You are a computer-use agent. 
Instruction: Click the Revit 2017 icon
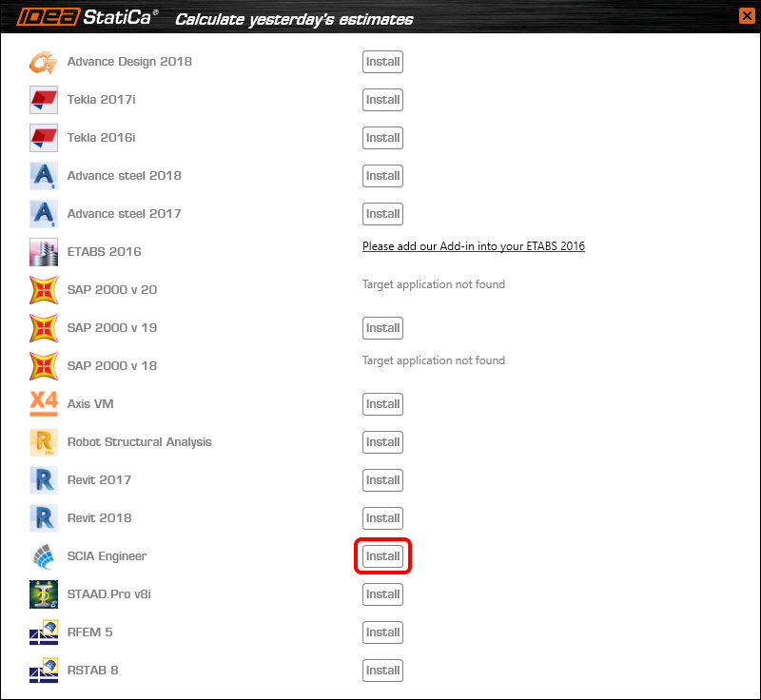[x=43, y=480]
